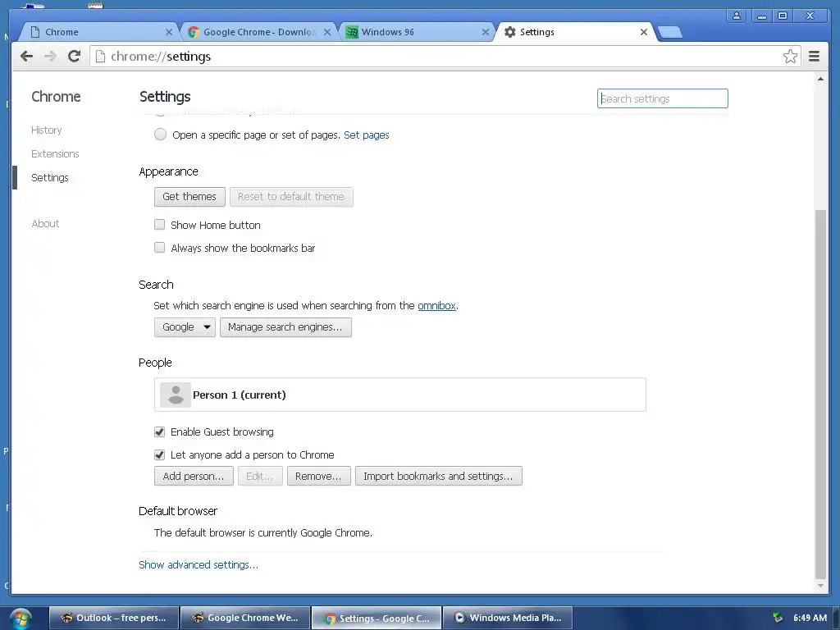Screen dimensions: 840x630
Task: Click the forward navigation arrow
Action: click(x=50, y=57)
